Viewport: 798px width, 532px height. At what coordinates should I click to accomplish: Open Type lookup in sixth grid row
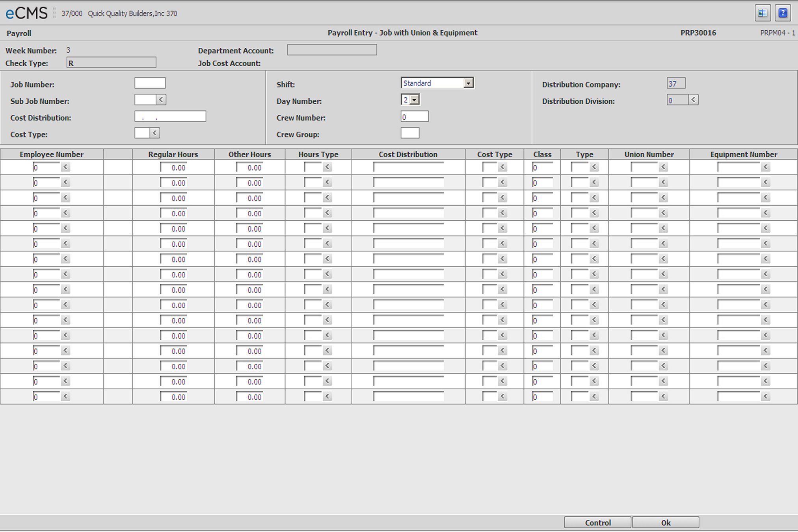click(x=594, y=244)
